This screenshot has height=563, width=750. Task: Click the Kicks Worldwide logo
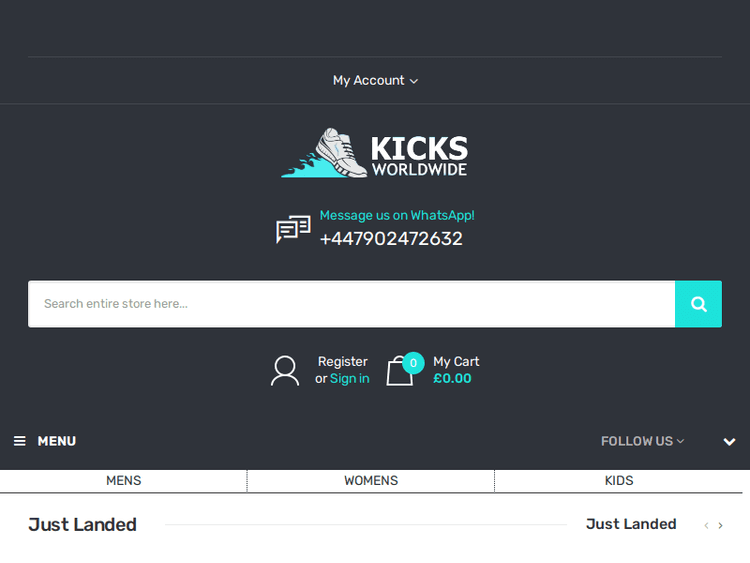click(375, 153)
